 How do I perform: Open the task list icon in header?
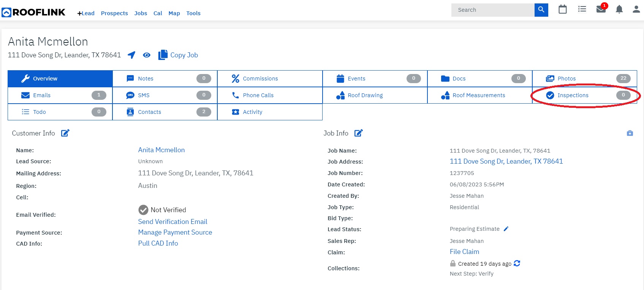click(582, 9)
